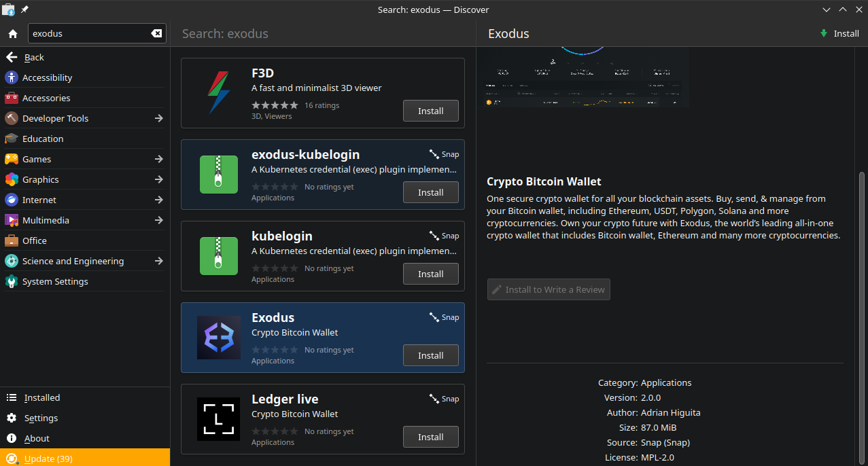Click the 87.0 MiB size value
This screenshot has width=868, height=466.
[x=659, y=427]
